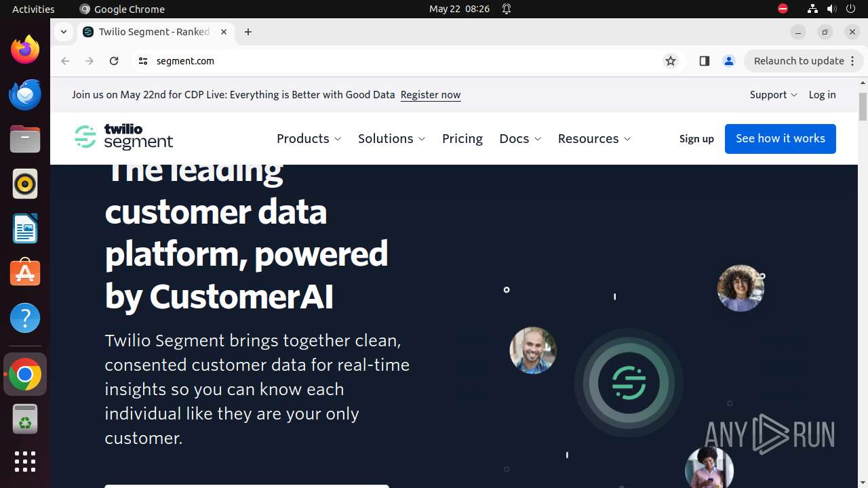
Task: Expand the Docs menu
Action: [x=520, y=138]
